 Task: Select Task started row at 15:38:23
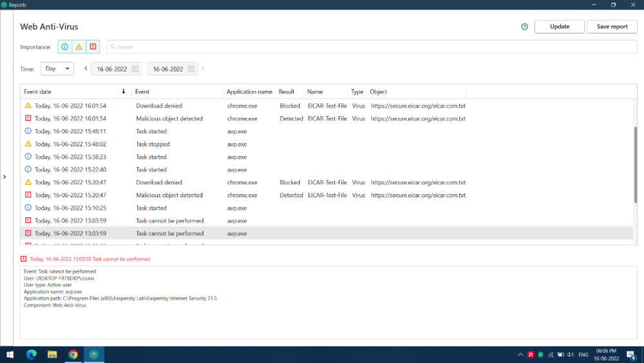tap(327, 157)
